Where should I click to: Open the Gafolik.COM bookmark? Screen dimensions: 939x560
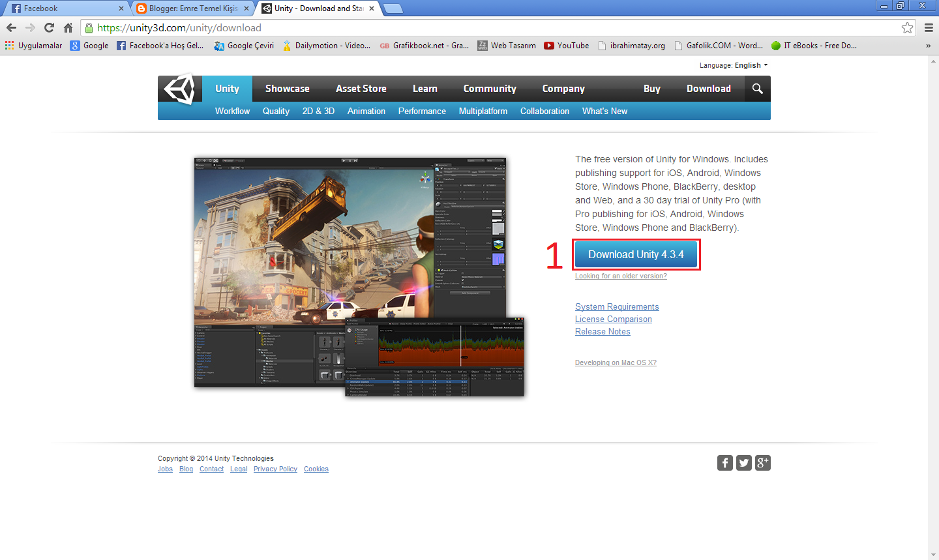point(719,46)
